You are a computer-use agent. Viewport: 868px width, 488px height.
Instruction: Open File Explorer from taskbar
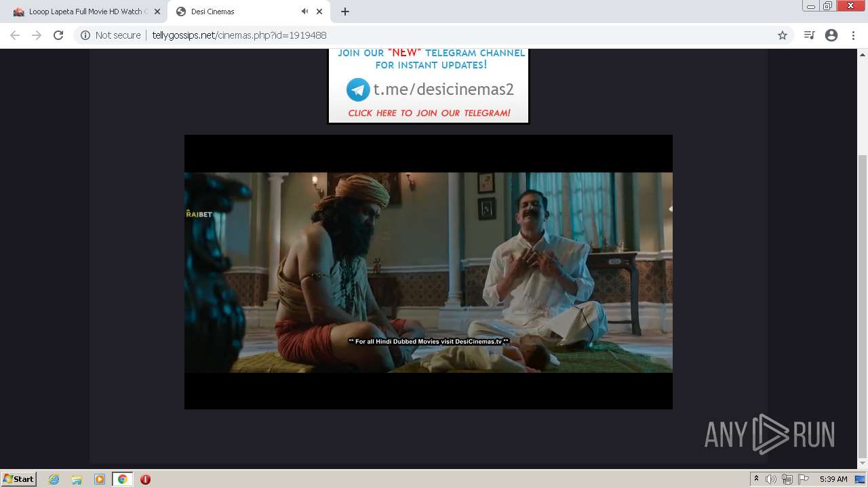(x=77, y=479)
